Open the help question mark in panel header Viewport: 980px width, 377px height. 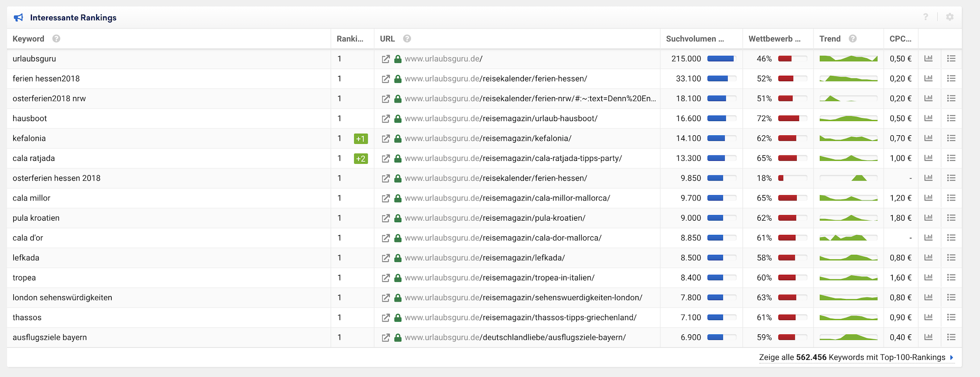(x=926, y=17)
